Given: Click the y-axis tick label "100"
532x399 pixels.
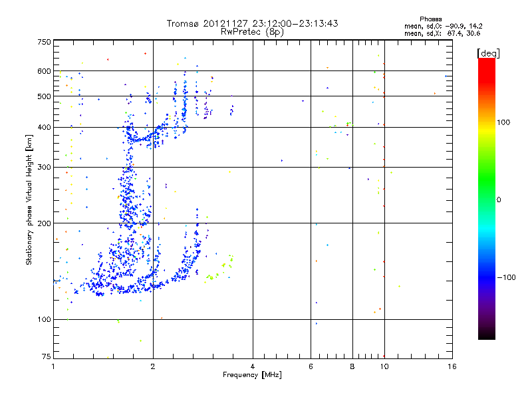Looking at the screenshot, I should (x=44, y=319).
